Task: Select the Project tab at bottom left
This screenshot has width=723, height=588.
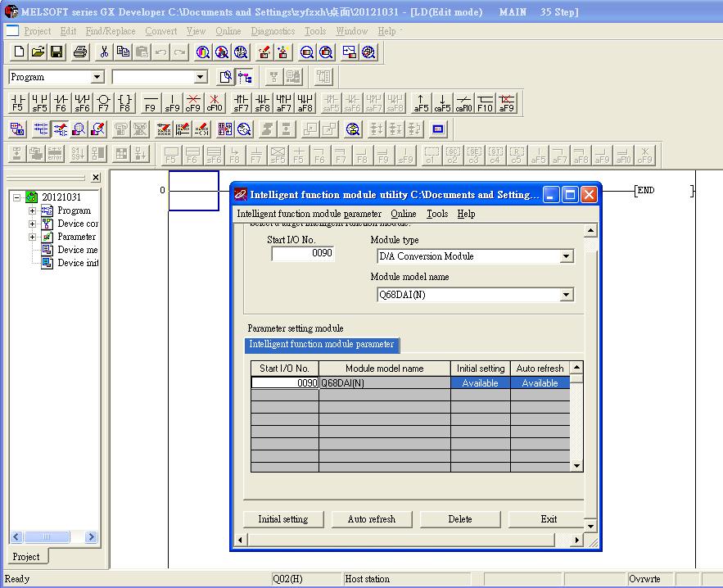Action: pyautogui.click(x=26, y=557)
